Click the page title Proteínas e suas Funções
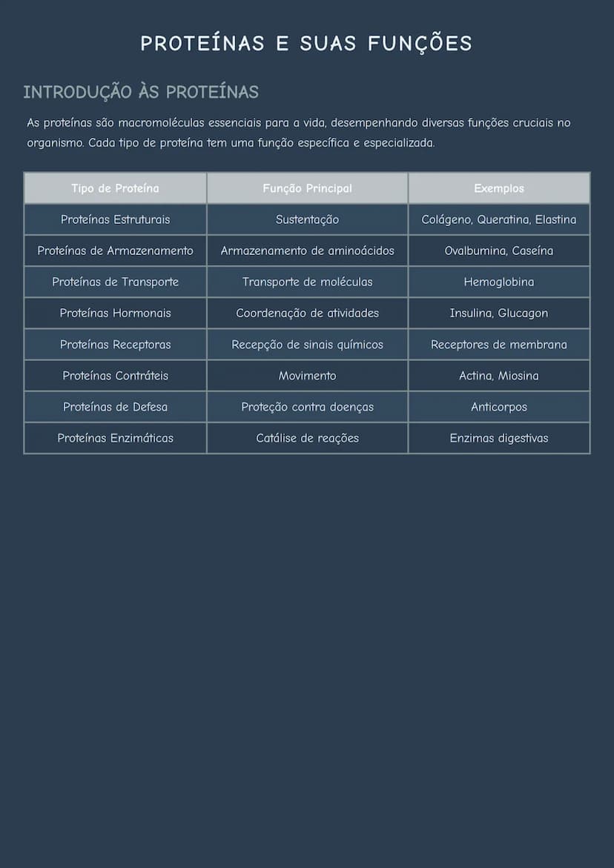 [x=306, y=43]
